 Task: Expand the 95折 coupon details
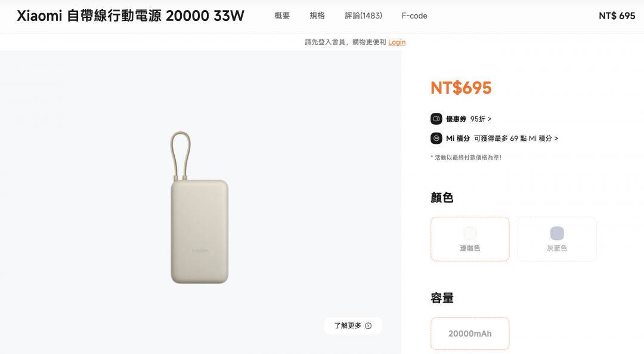click(481, 119)
